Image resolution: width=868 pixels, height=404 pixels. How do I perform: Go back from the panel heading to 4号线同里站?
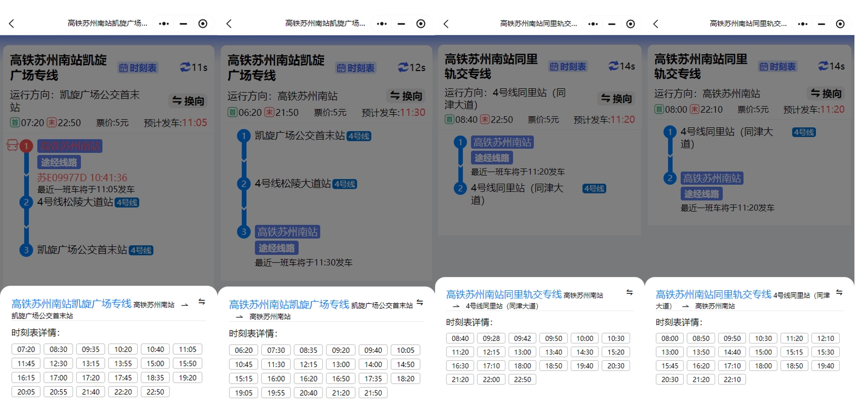446,23
